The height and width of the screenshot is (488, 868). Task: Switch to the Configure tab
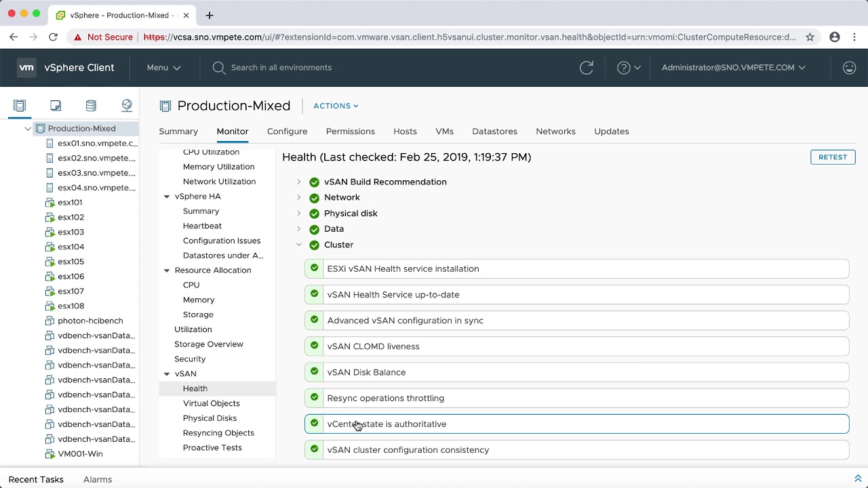(x=287, y=131)
